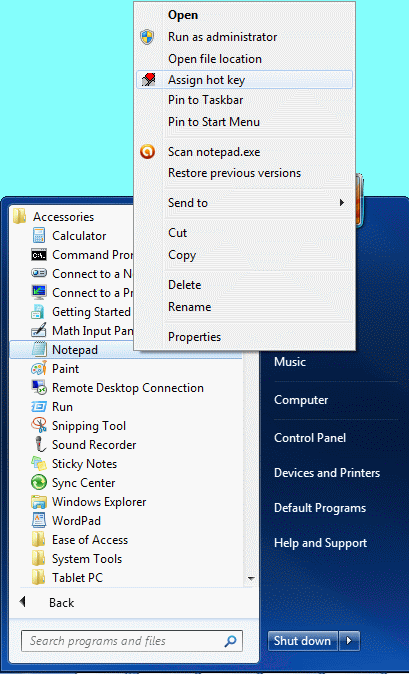Click the Snipping Tool scissors icon
Image resolution: width=409 pixels, height=674 pixels.
click(x=39, y=426)
